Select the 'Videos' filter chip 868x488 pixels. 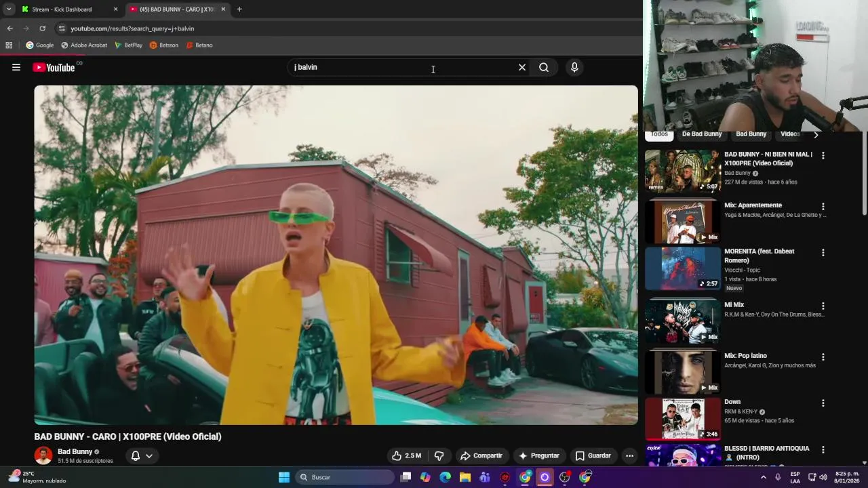(x=790, y=134)
